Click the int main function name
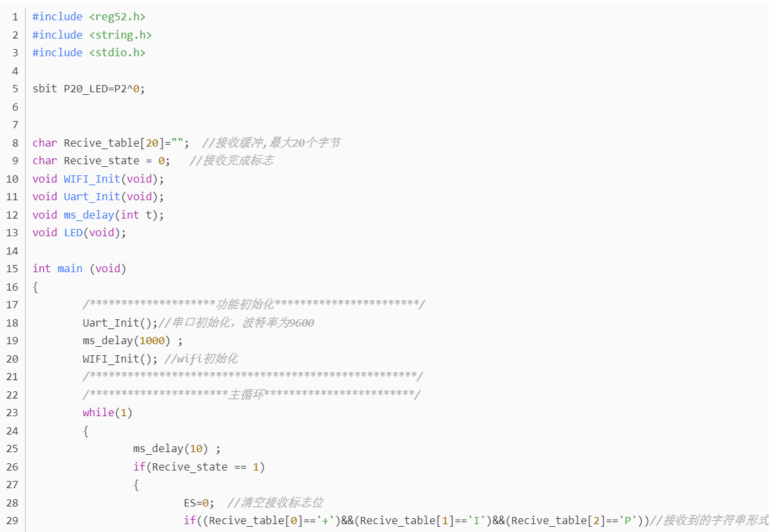 coord(70,268)
